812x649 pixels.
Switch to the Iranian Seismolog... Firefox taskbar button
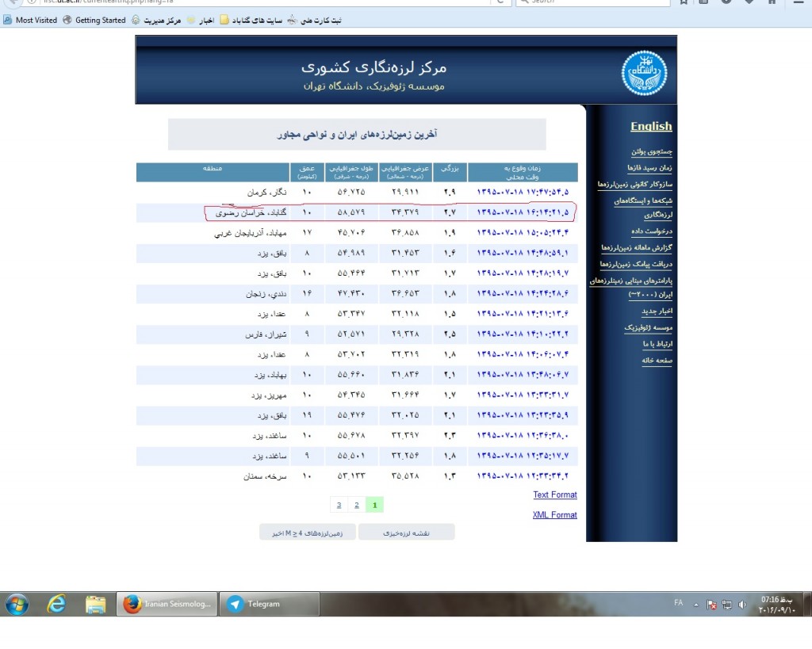(167, 604)
